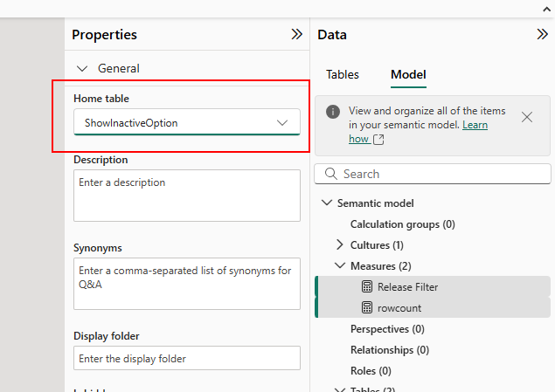Expand the Cultures (1) node

click(x=339, y=244)
